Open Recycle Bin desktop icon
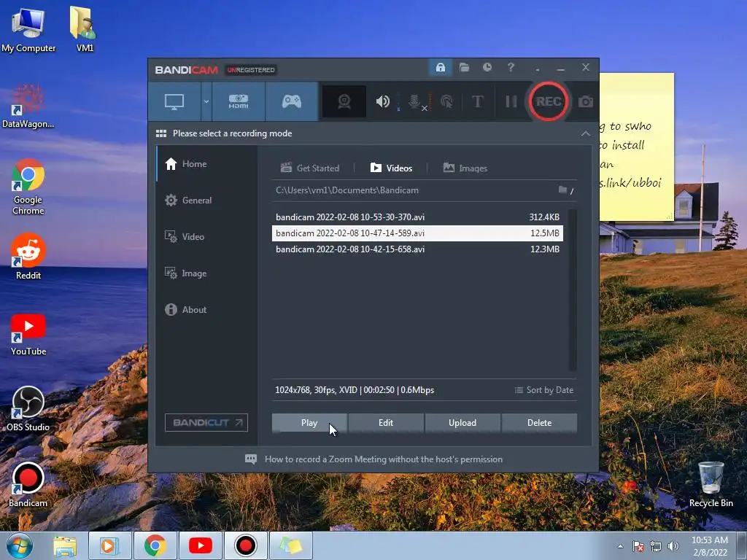Screen dimensions: 747x560 (711, 484)
